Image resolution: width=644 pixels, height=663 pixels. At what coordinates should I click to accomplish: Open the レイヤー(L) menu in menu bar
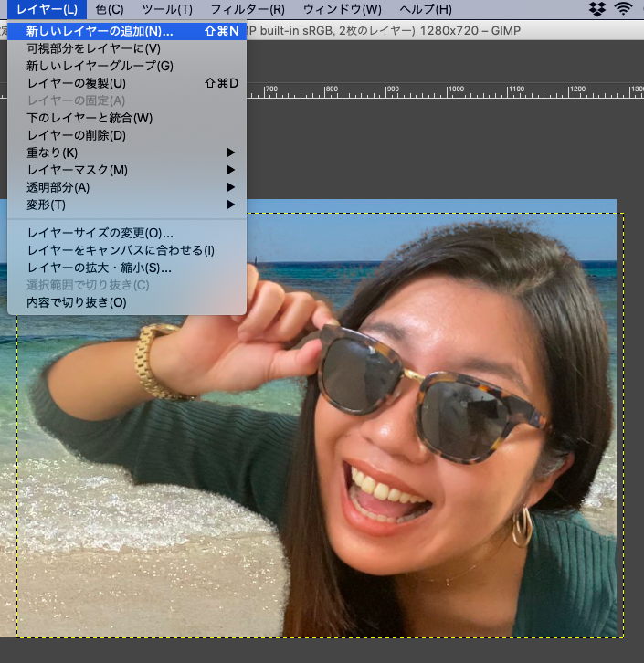[47, 9]
